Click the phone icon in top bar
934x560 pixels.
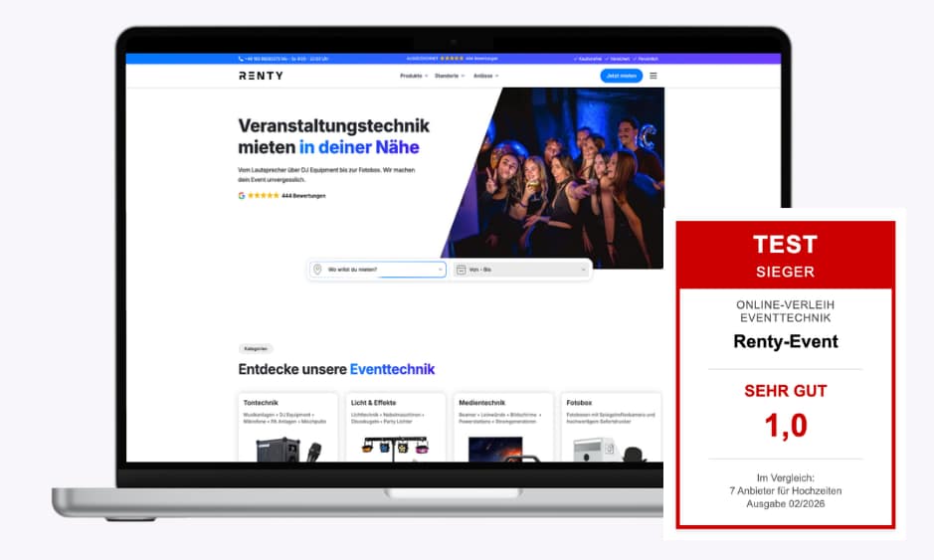(x=241, y=59)
